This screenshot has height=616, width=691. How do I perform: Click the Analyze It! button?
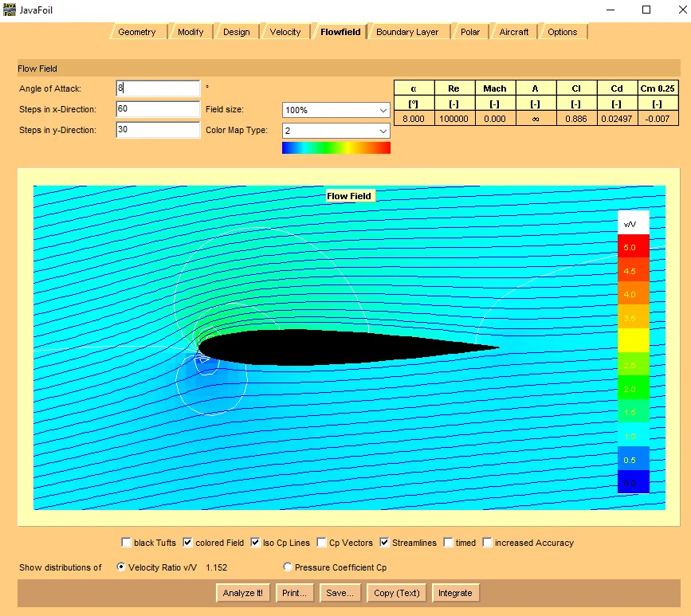click(x=243, y=593)
